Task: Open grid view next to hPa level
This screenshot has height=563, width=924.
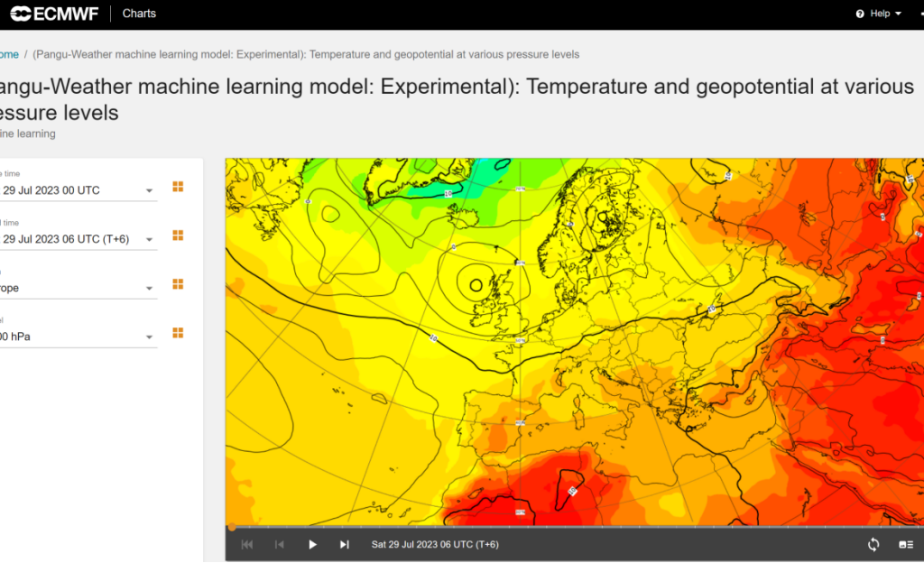Action: click(x=178, y=333)
